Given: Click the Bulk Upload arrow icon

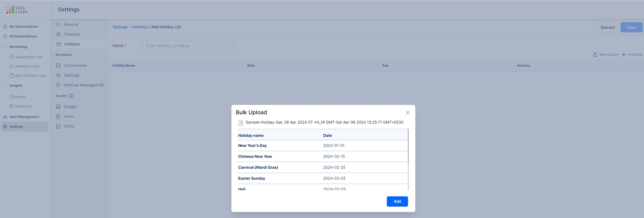Looking at the screenshot, I should [x=595, y=54].
